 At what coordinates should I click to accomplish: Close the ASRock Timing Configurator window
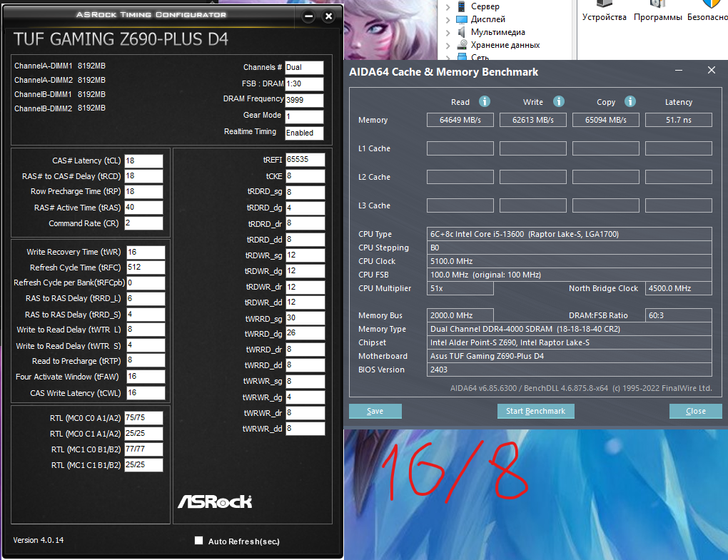point(329,16)
